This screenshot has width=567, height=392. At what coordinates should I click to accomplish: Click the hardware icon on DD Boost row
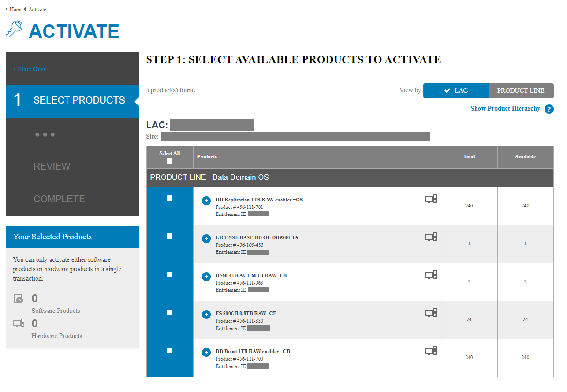[x=430, y=350]
